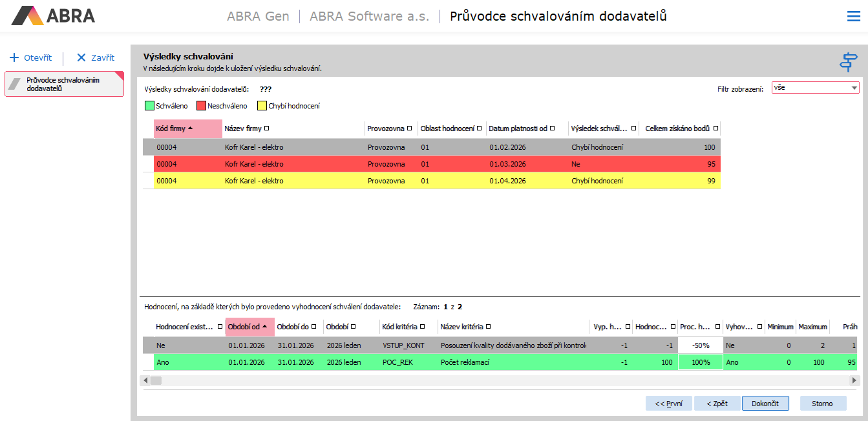Click the plus icon to open Otevřít
The width and height of the screenshot is (868, 421).
14,57
